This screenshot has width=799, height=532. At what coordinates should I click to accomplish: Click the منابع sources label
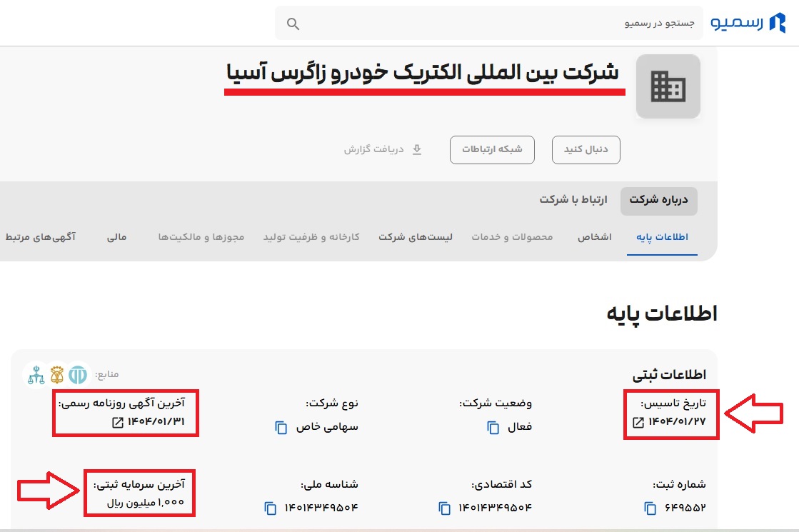coord(106,375)
